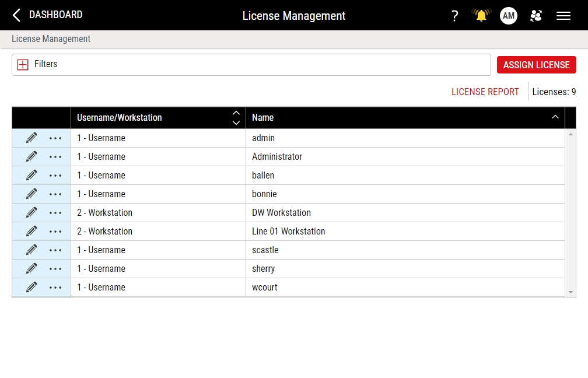Click 1 - Username cell in wcourt row

point(158,288)
